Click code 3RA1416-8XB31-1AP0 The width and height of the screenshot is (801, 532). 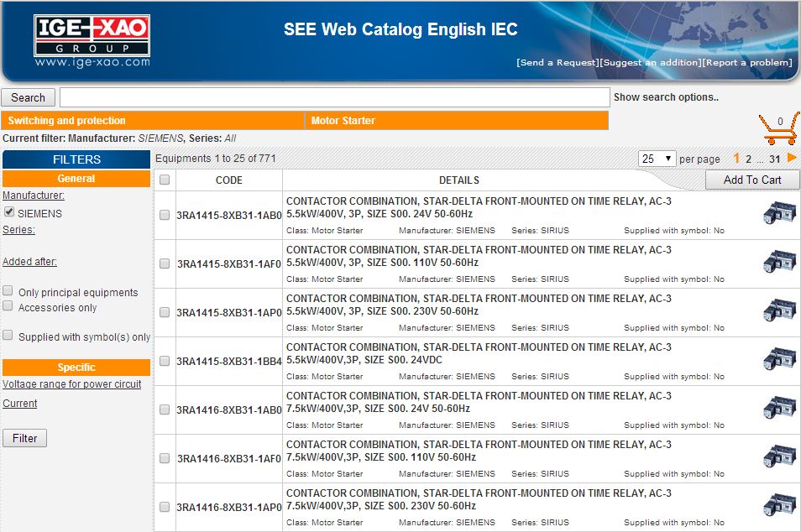(x=229, y=508)
